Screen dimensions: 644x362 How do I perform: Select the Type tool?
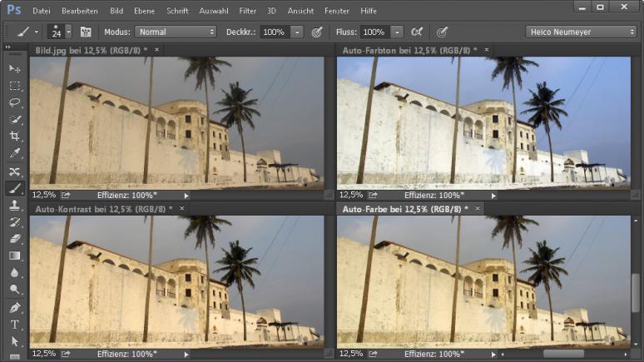point(14,324)
